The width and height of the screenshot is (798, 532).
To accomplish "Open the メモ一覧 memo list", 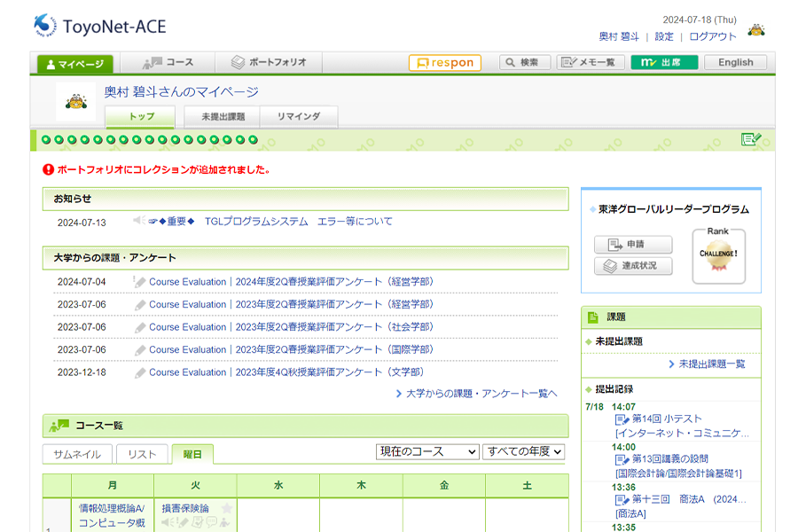I will pos(590,63).
